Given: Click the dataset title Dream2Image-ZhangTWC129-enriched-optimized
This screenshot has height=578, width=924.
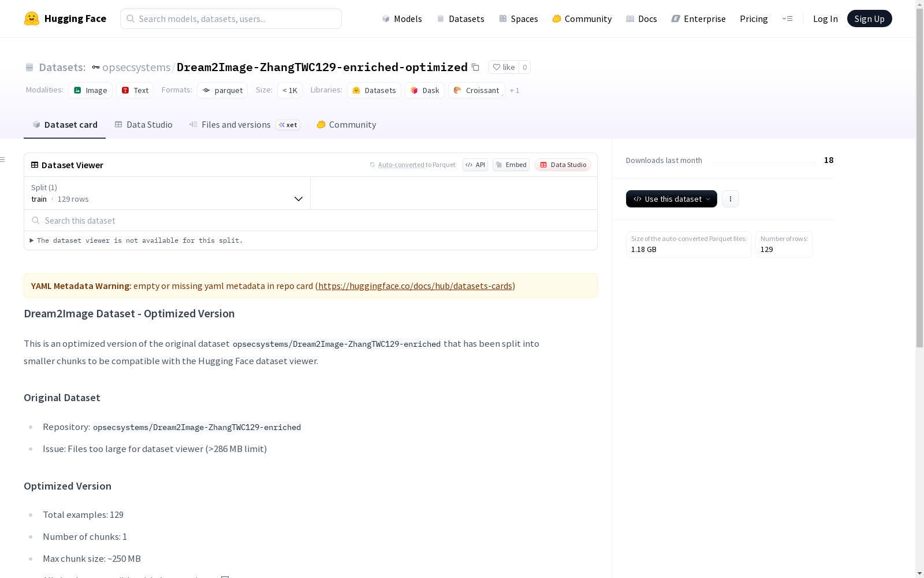Looking at the screenshot, I should point(322,67).
